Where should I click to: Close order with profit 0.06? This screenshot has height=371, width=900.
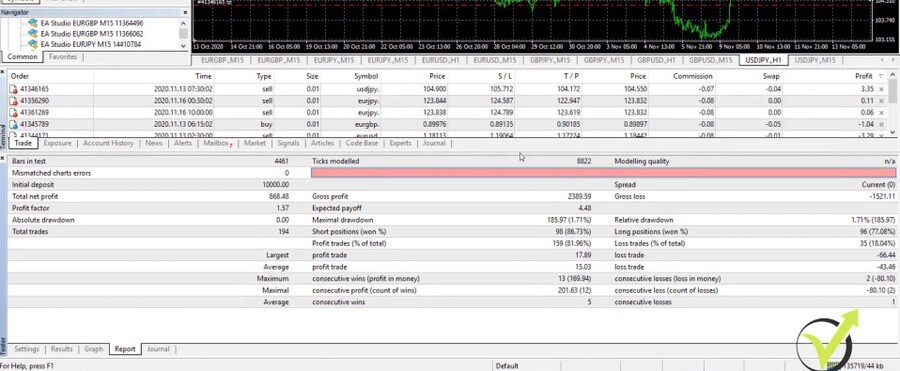point(882,113)
